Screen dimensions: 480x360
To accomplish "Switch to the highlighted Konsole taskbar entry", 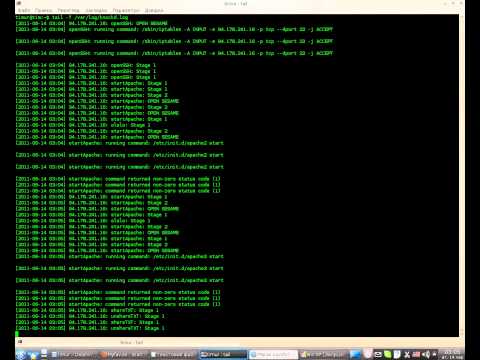I will (223, 355).
